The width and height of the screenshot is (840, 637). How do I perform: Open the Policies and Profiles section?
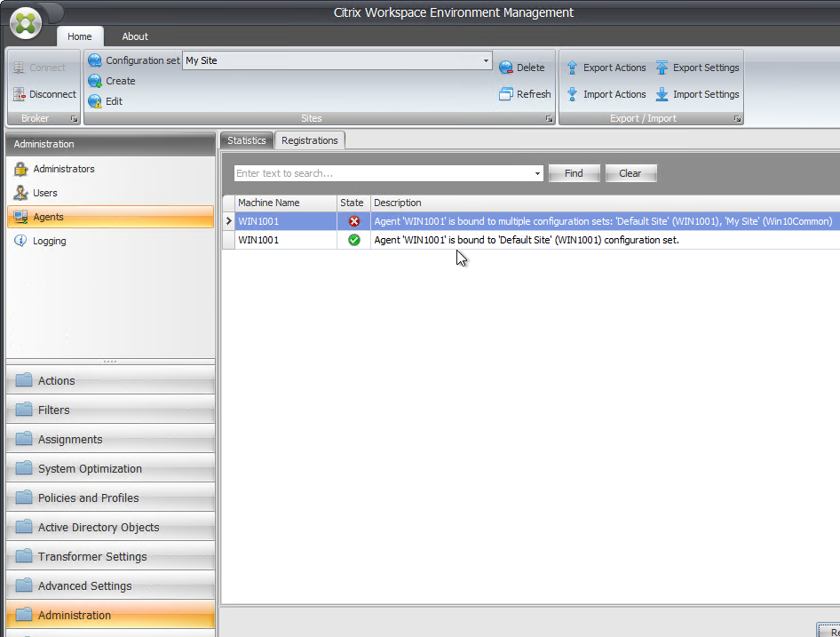[110, 498]
